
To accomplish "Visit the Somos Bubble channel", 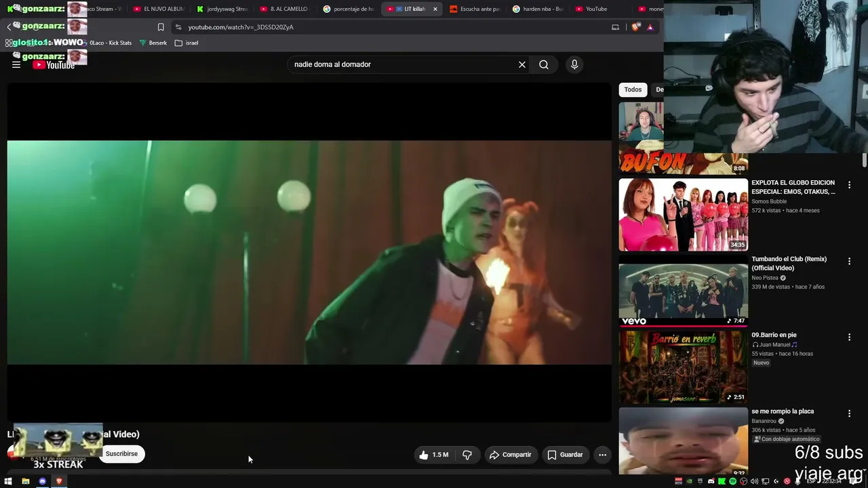I will tap(769, 201).
